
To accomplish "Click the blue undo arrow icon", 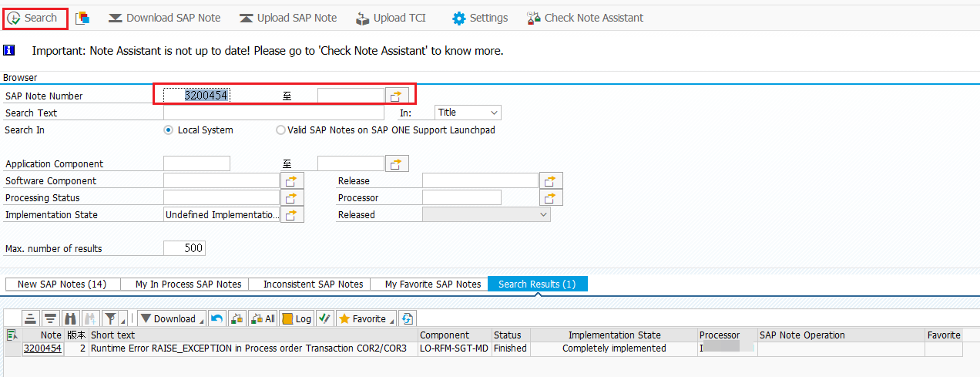I will coord(217,318).
